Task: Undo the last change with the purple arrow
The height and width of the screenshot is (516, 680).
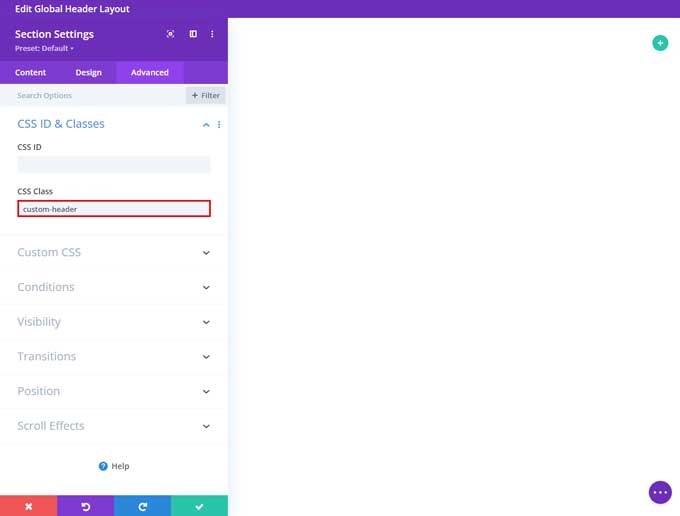Action: 85,506
